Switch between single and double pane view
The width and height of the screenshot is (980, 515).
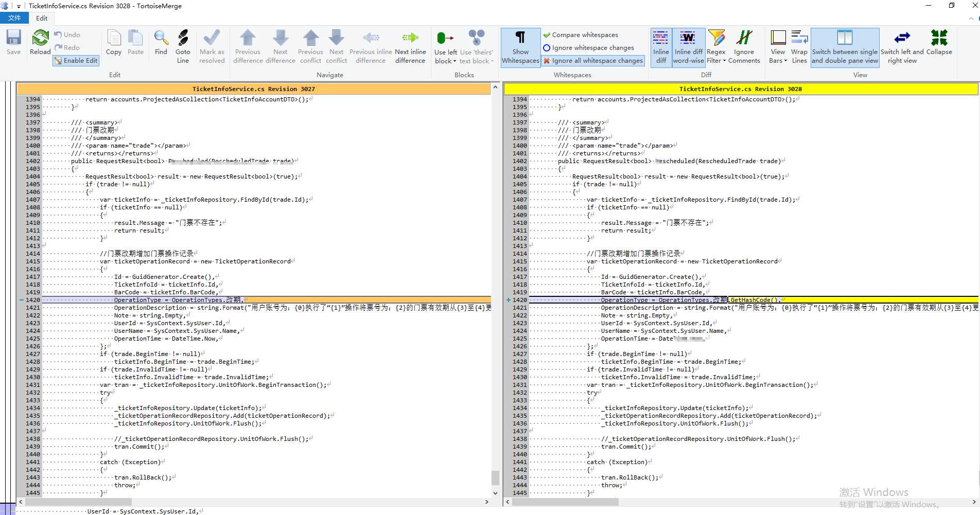845,47
